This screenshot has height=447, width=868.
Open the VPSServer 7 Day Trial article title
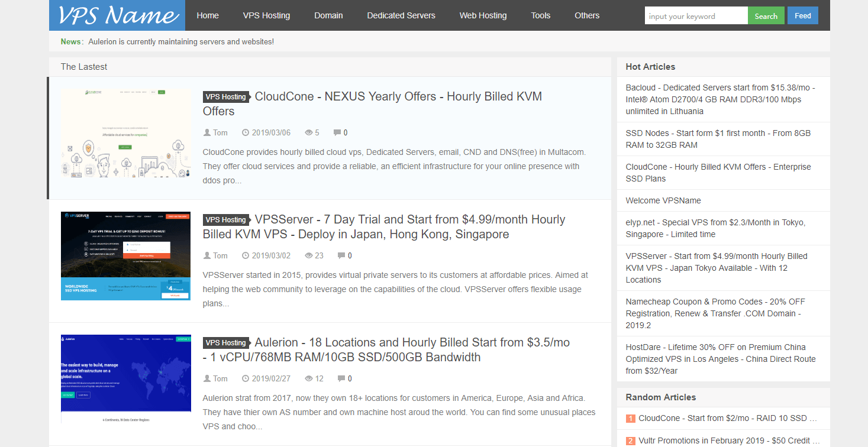point(384,226)
